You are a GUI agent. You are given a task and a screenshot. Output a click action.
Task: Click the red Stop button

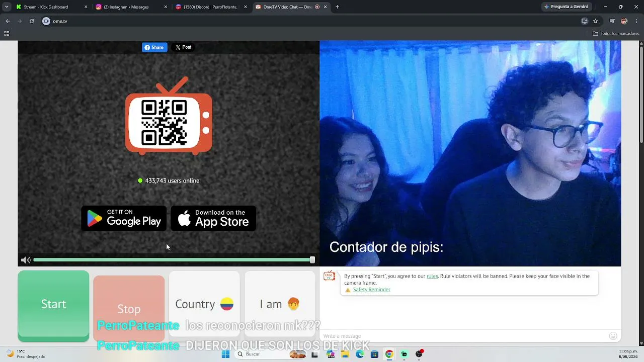tap(129, 309)
